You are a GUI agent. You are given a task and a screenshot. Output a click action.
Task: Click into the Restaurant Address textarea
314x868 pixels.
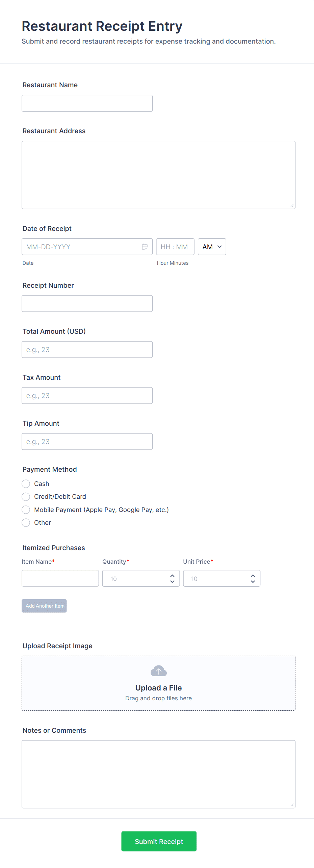coord(158,175)
